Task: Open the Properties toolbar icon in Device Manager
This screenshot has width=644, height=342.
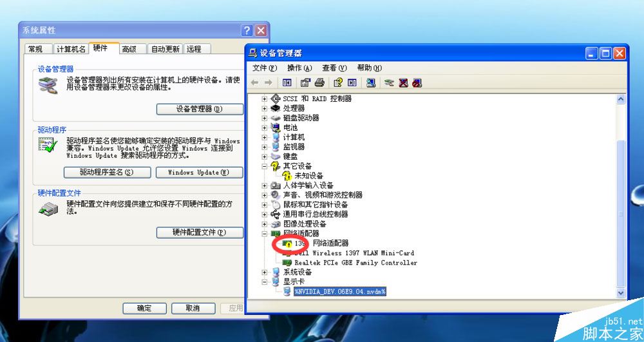Action: pyautogui.click(x=305, y=82)
